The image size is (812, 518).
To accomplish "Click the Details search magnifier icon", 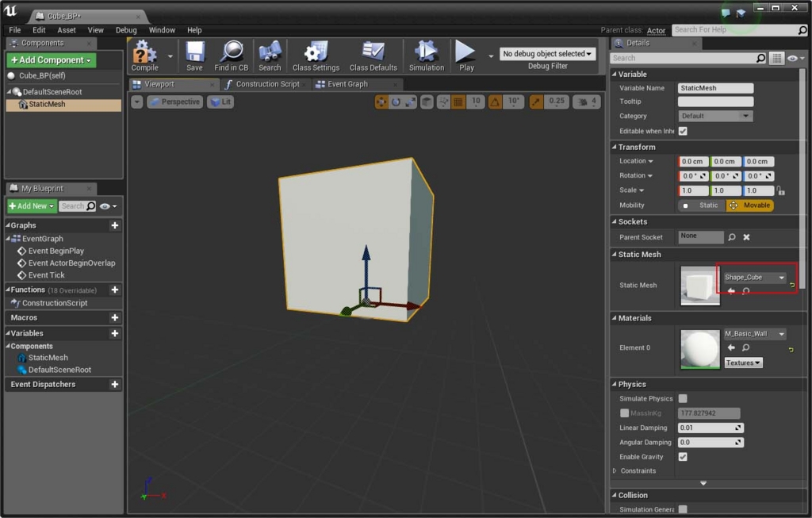I will [x=760, y=58].
